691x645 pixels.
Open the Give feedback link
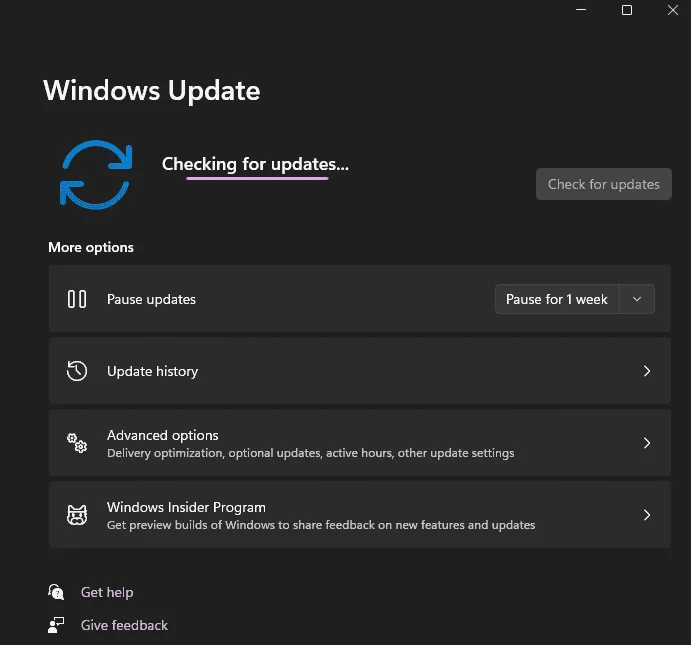tap(124, 625)
